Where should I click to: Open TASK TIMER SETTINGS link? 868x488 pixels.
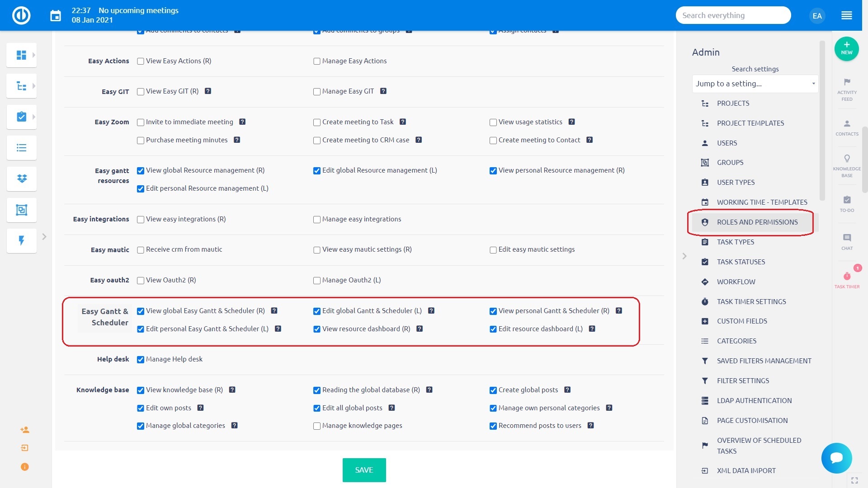[751, 302]
